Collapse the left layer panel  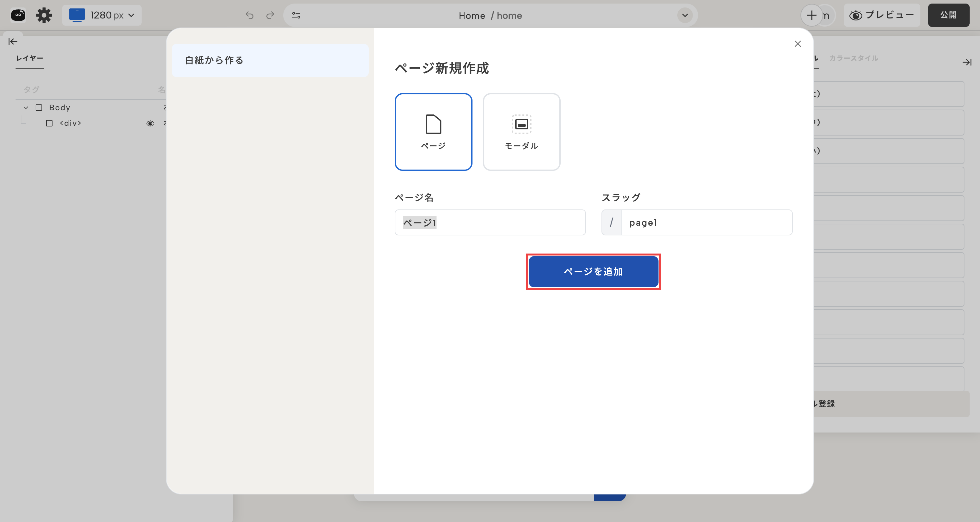[x=13, y=42]
